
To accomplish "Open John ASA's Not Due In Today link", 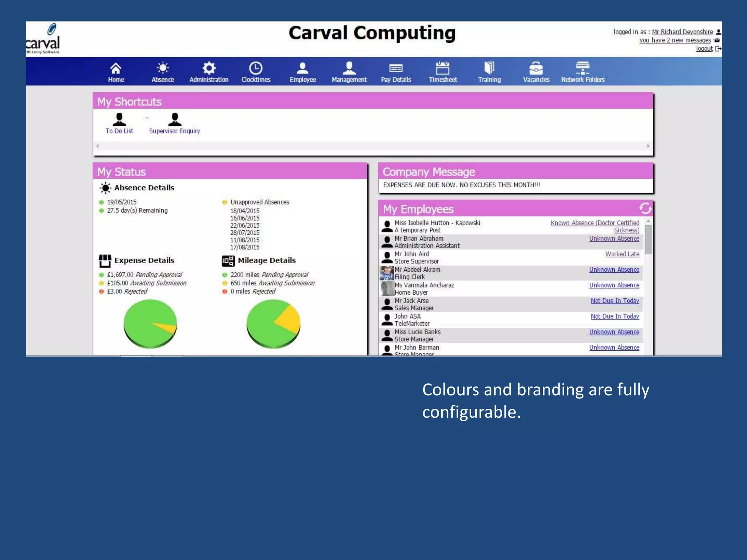I will point(615,316).
